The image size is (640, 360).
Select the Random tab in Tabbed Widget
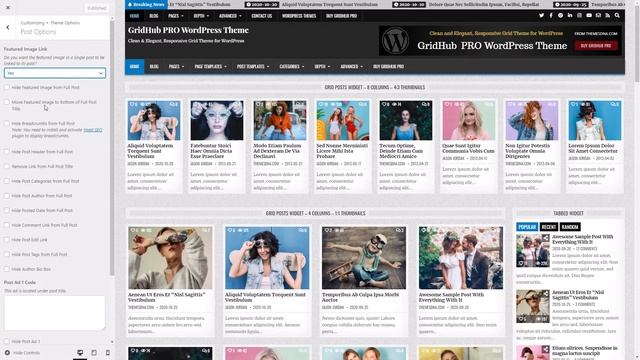point(570,227)
